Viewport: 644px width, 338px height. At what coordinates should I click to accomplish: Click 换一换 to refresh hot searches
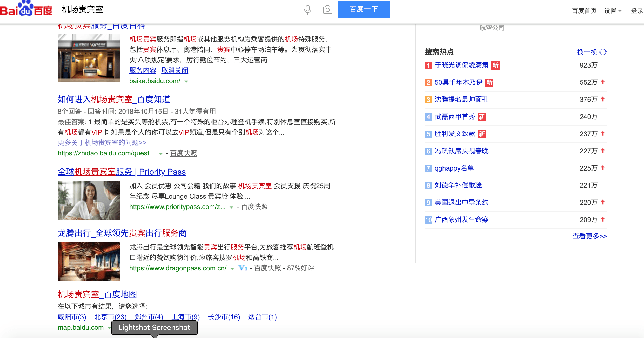pos(587,52)
